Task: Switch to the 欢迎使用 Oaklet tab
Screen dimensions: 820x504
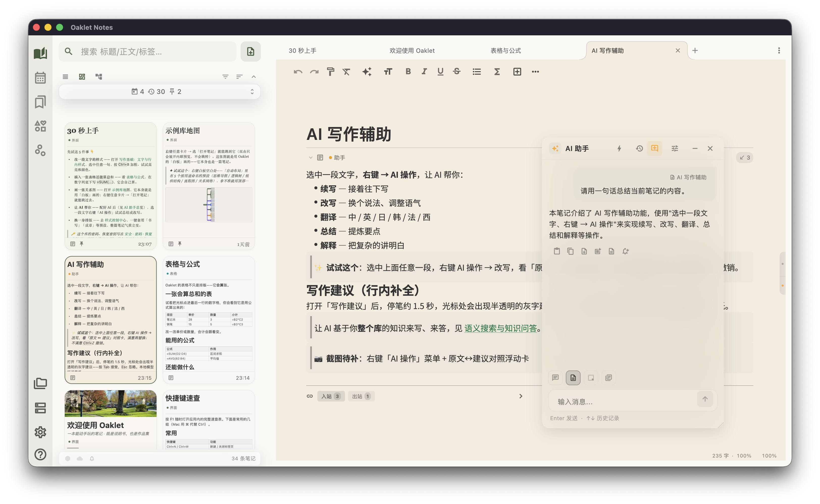Action: (x=412, y=51)
